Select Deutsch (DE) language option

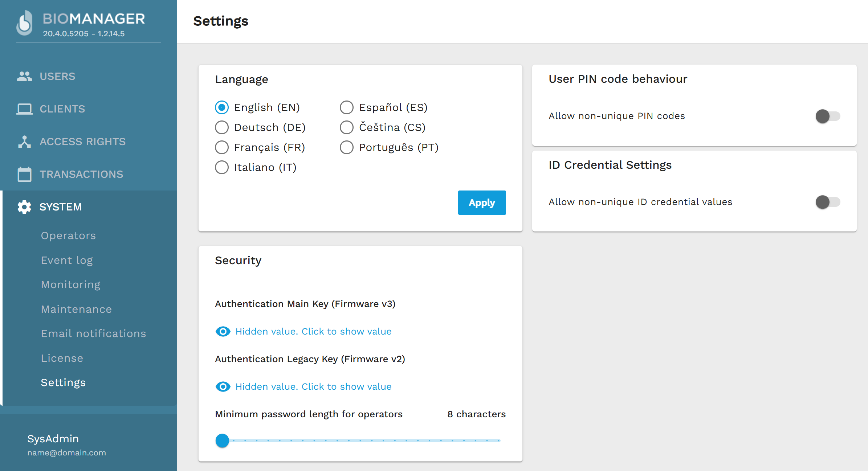[222, 127]
